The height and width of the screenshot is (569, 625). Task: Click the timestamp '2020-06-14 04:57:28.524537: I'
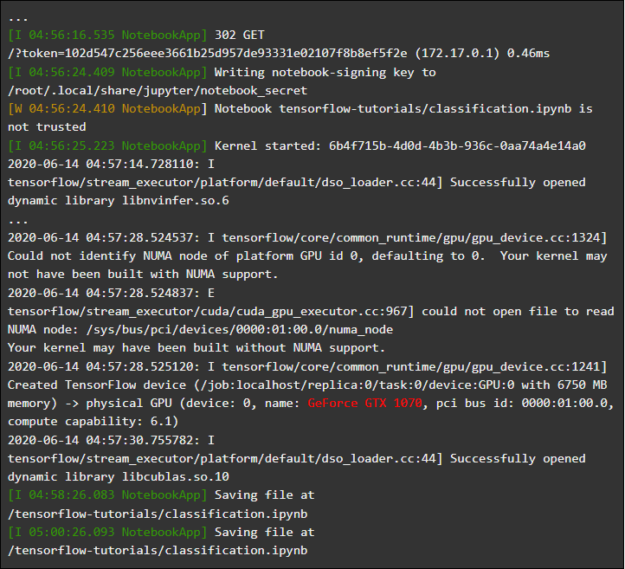[111, 238]
